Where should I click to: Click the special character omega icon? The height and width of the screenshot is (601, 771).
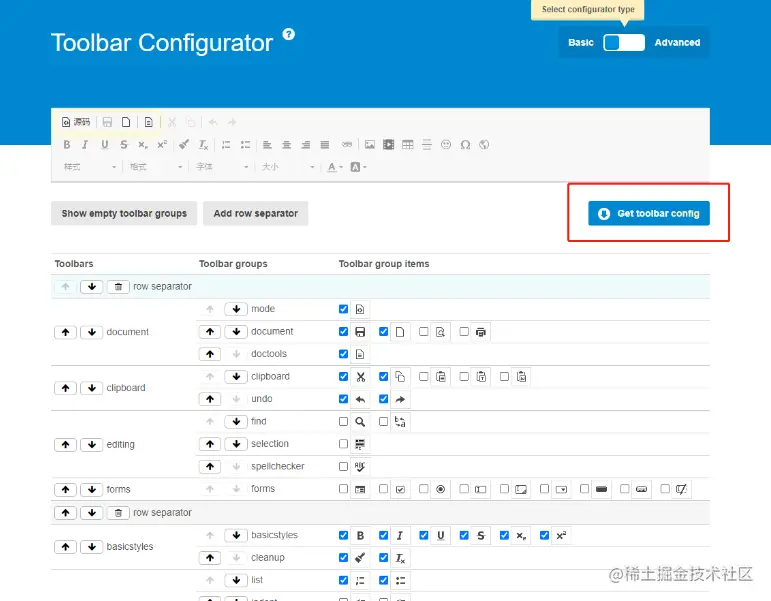465,145
